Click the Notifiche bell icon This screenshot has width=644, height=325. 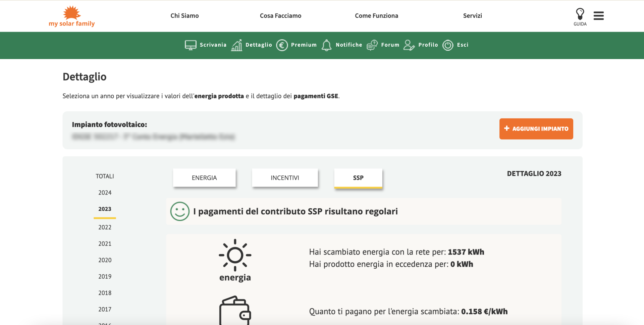click(326, 45)
